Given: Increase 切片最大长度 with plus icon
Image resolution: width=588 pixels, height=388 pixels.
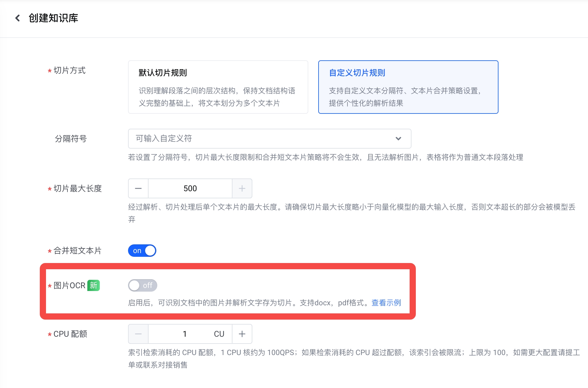Looking at the screenshot, I should pos(242,188).
